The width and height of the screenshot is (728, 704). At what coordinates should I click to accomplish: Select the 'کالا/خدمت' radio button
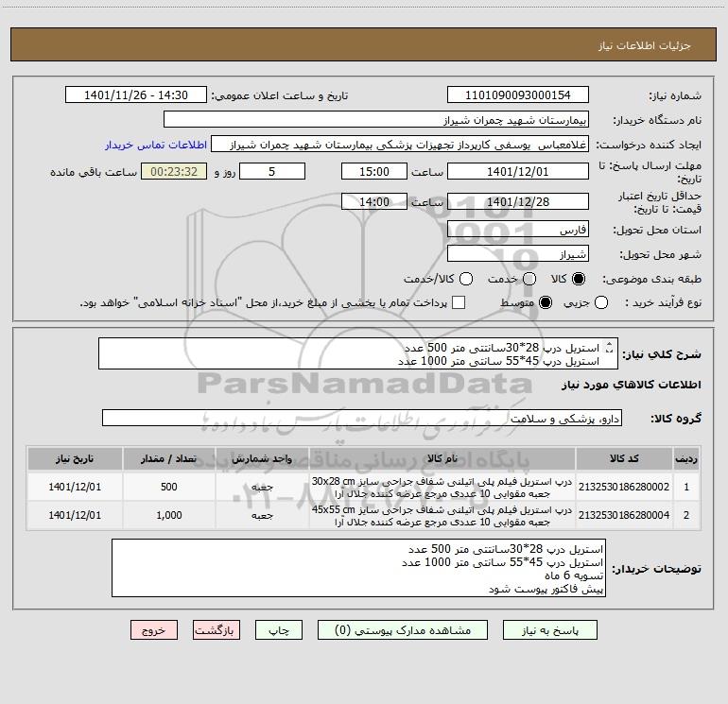(x=466, y=279)
